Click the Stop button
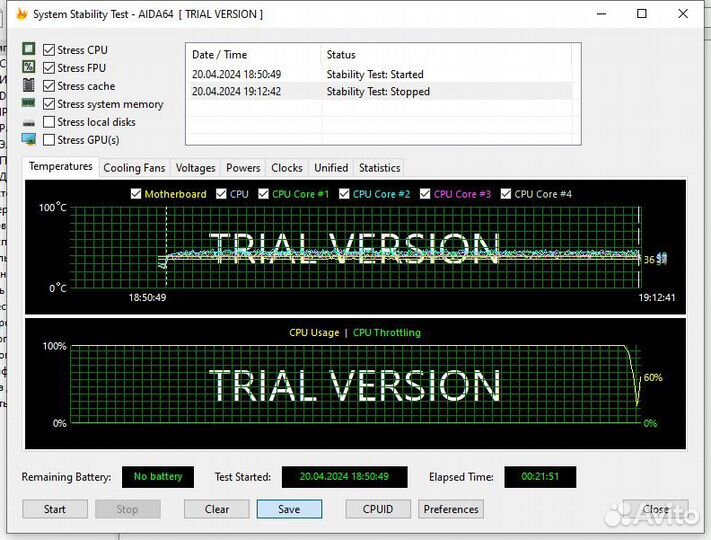This screenshot has height=540, width=711. click(127, 509)
